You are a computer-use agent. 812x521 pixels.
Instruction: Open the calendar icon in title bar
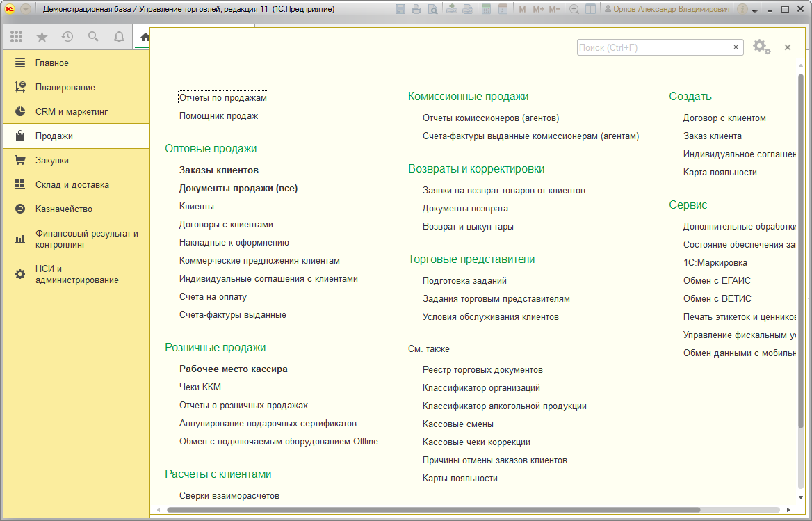(x=503, y=9)
